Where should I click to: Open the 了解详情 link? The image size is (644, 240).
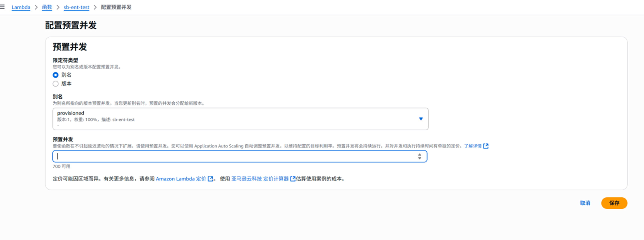point(473,146)
